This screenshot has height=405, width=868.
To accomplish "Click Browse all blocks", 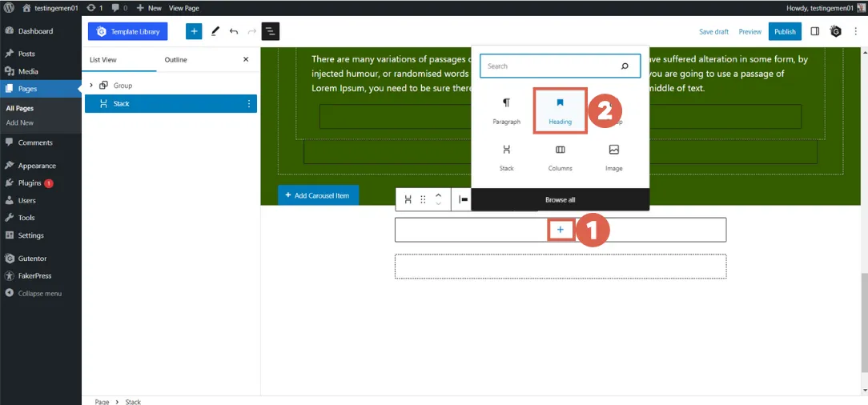I will point(561,200).
